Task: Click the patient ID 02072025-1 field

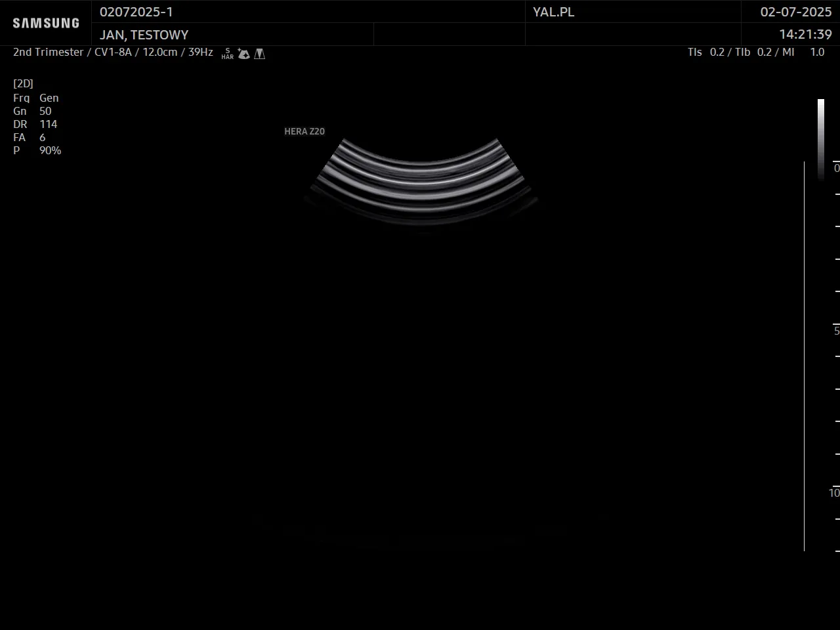Action: 136,12
